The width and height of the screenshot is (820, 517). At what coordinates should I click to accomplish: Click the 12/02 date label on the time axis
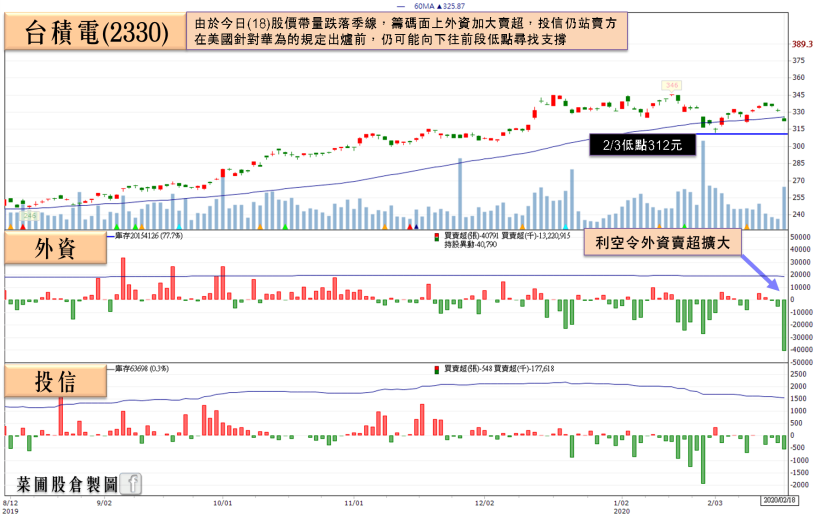(x=484, y=503)
